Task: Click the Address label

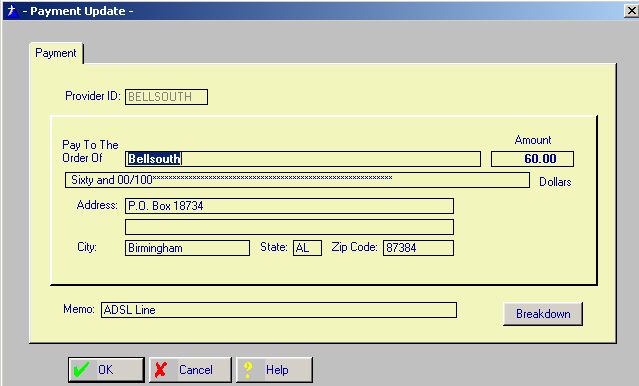Action: (97, 205)
